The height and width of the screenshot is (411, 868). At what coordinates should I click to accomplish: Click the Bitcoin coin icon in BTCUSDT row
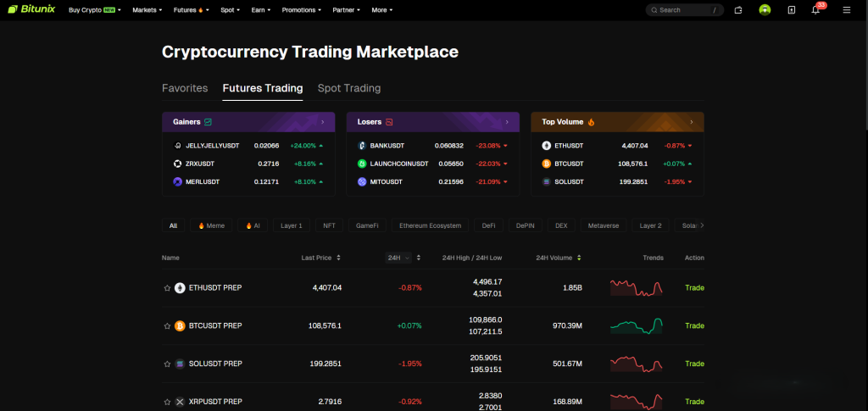180,325
